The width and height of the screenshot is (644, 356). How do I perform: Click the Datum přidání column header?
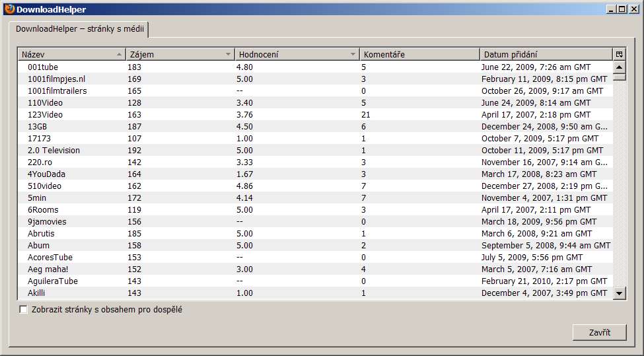coord(546,54)
